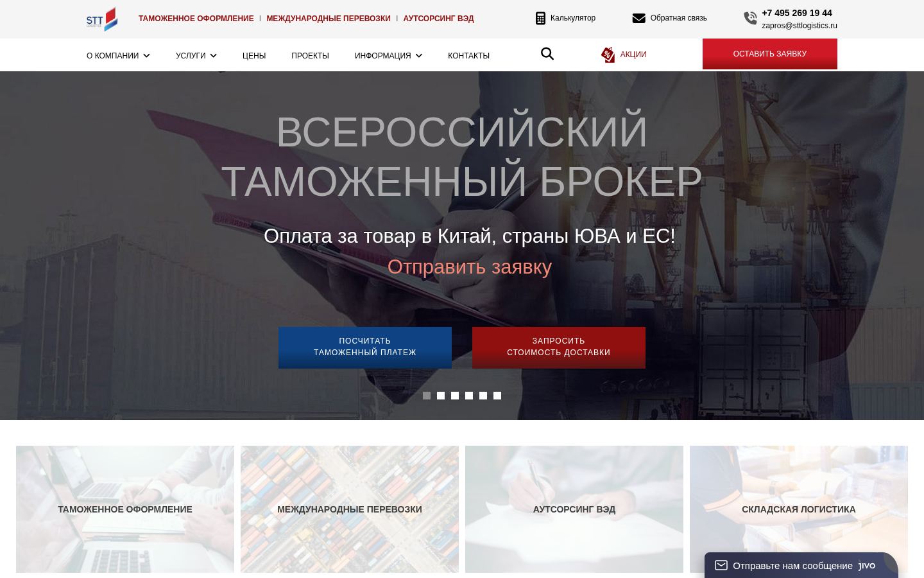The image size is (924, 578).
Task: Follow the Аутсорсинг ВЭД top header link
Action: pyautogui.click(x=438, y=19)
